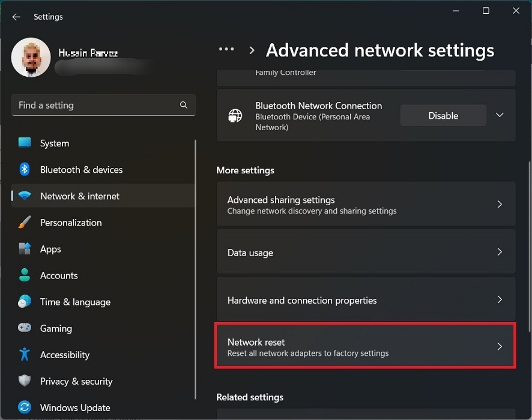Screen dimensions: 532x420
Task: Disable the Bluetooth Network Connection
Action: point(443,115)
